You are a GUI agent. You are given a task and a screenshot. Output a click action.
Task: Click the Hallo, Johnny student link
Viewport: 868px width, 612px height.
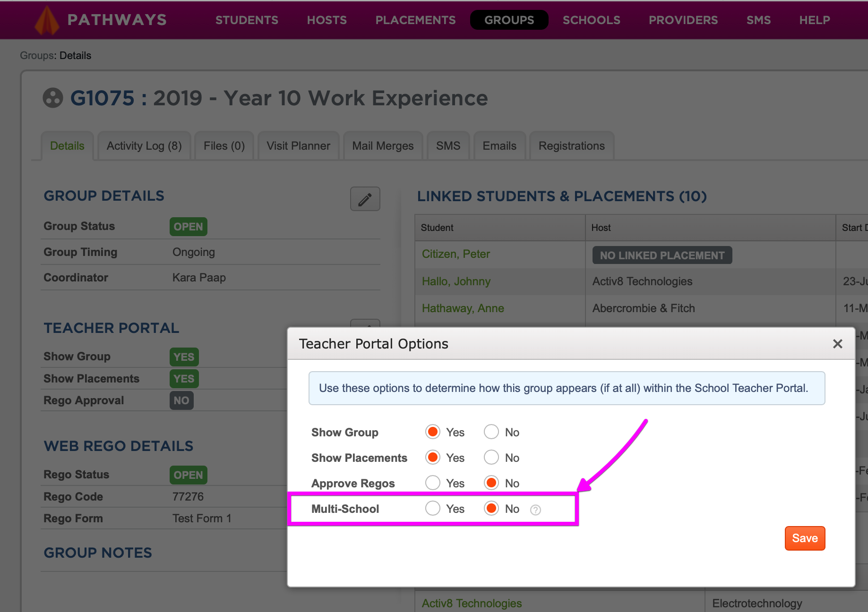[x=455, y=281]
